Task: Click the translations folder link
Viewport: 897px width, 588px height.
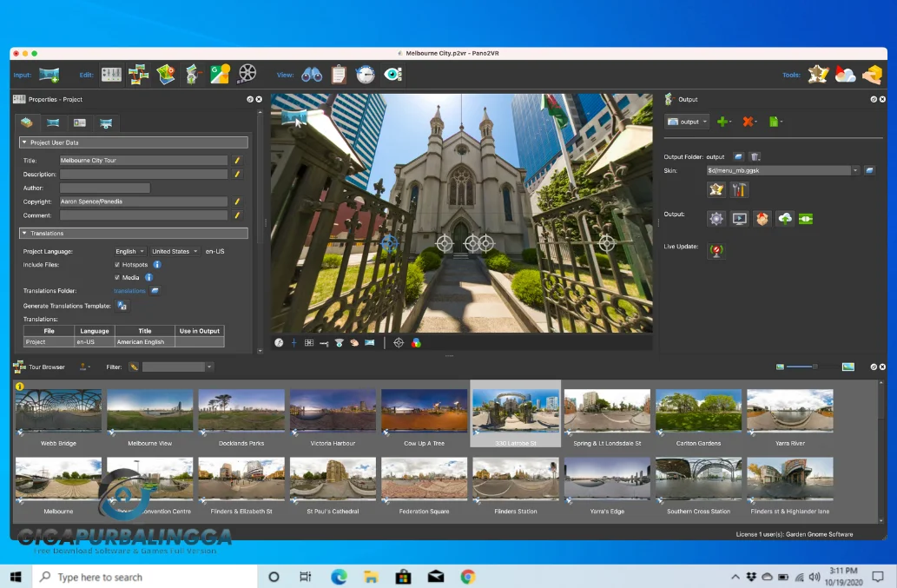Action: click(x=129, y=290)
